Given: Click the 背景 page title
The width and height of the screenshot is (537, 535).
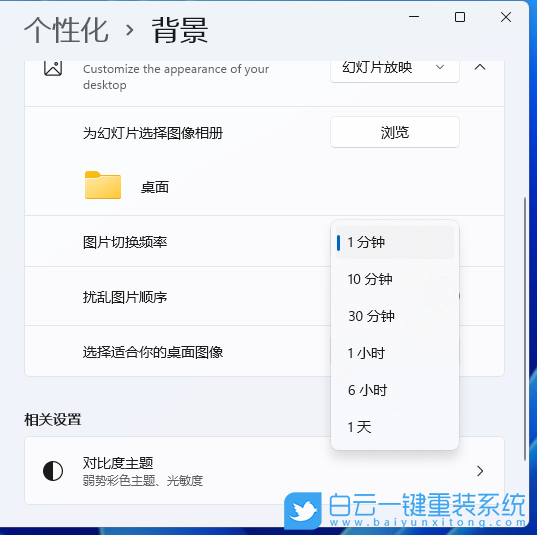Looking at the screenshot, I should (180, 30).
